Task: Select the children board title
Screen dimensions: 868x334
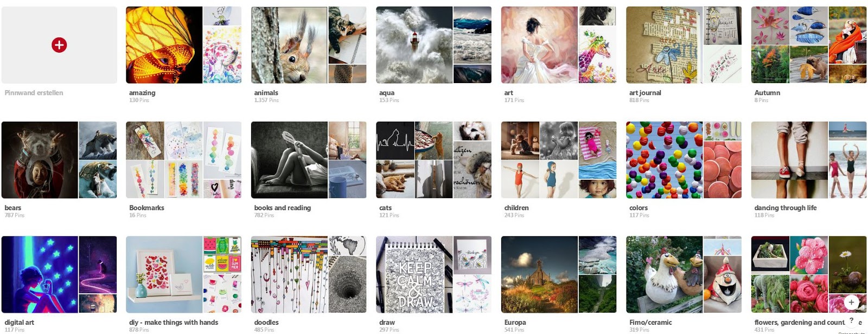Action: click(516, 207)
